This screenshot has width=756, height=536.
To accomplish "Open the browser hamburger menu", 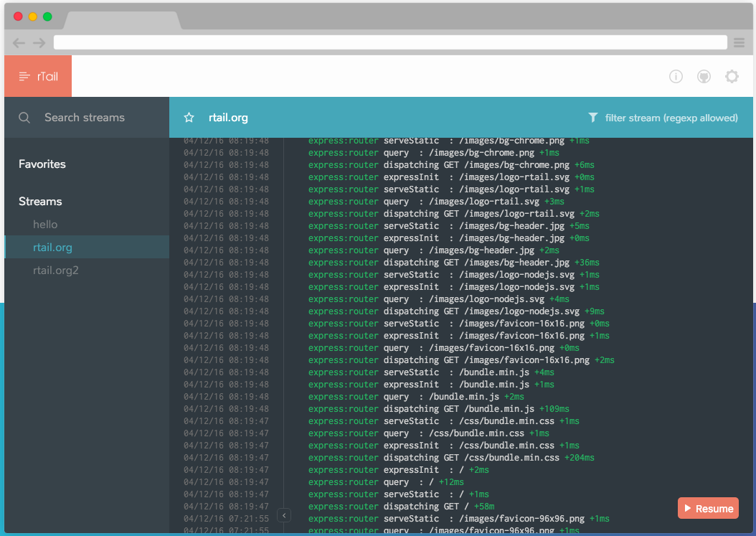I will 739,43.
